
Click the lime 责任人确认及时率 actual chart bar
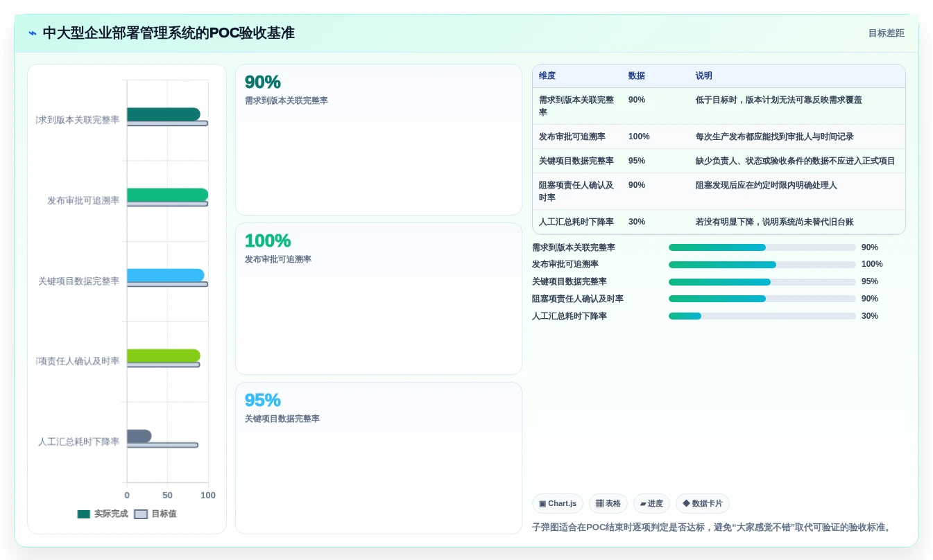pyautogui.click(x=164, y=356)
